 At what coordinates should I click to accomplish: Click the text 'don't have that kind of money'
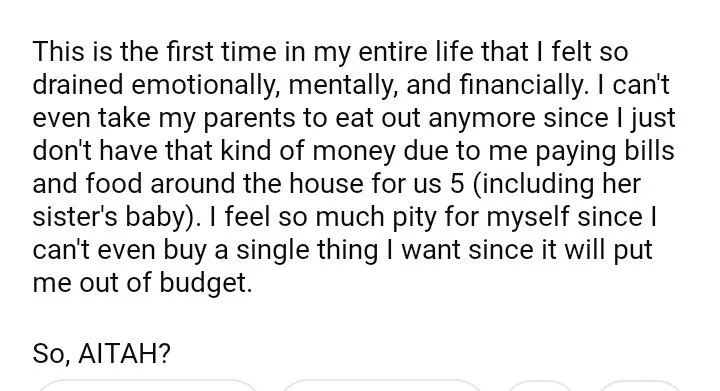pos(214,151)
